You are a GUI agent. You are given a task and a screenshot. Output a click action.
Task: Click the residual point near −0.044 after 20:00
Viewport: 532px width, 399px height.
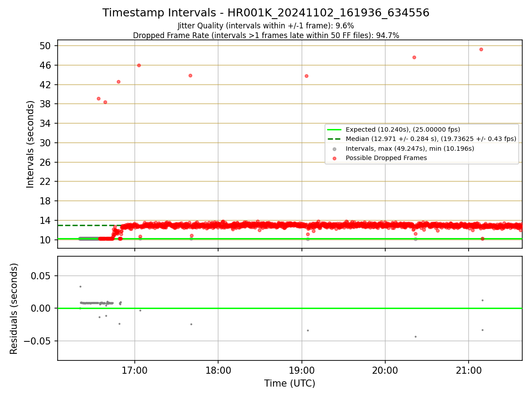(415, 336)
